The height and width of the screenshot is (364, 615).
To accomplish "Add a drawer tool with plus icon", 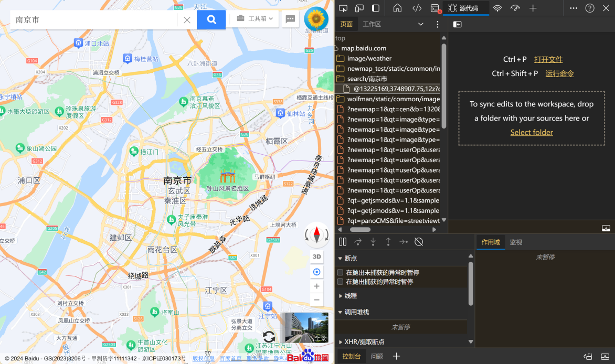I will pyautogui.click(x=397, y=356).
